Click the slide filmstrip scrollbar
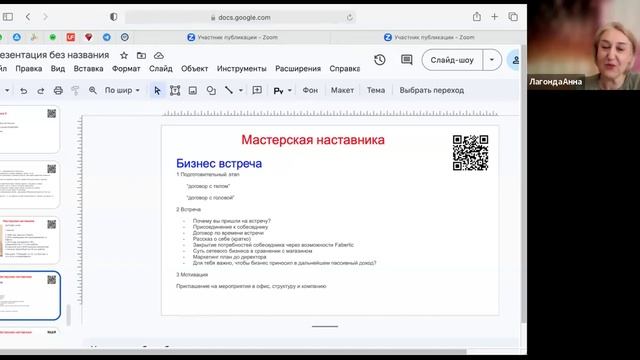This screenshot has height=360, width=640. click(x=69, y=315)
